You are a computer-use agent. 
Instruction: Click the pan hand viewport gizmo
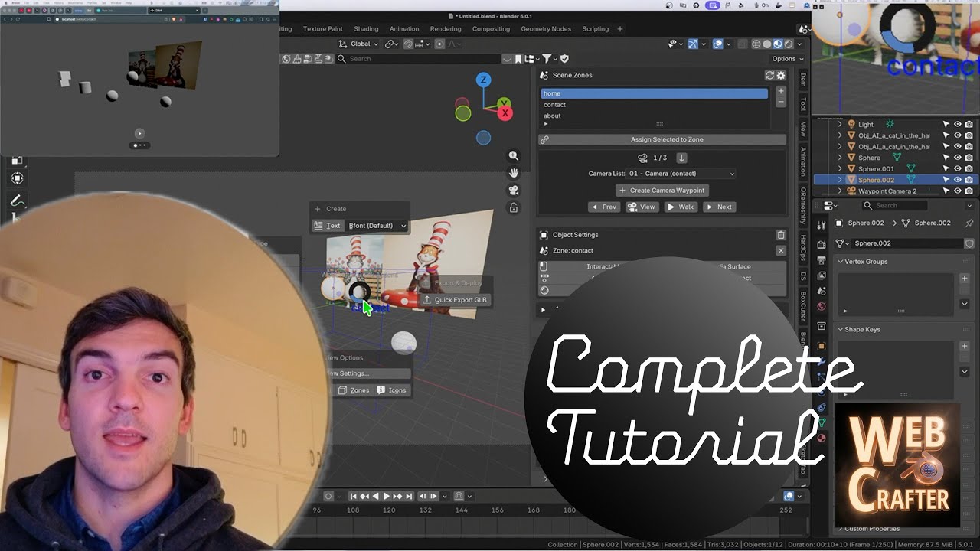point(514,173)
